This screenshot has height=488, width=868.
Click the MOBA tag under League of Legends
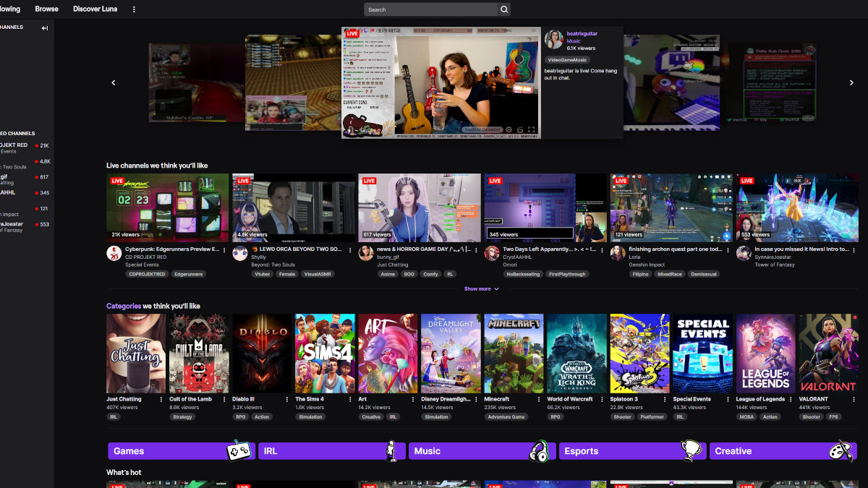[745, 417]
